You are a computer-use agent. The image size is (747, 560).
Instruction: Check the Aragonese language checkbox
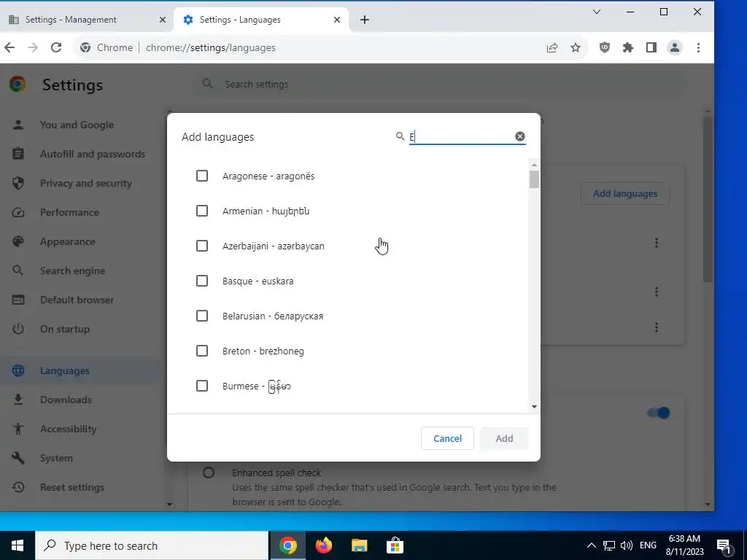202,176
